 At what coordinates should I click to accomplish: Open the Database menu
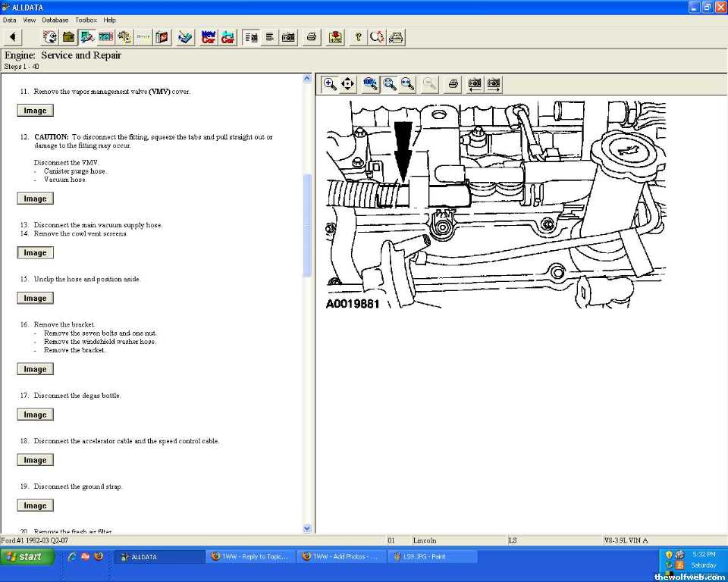55,20
